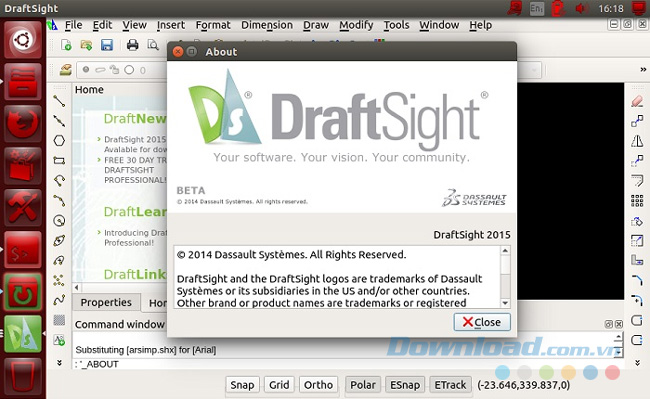The height and width of the screenshot is (399, 650).
Task: Select the Pattern array tool icon
Action: (x=637, y=201)
